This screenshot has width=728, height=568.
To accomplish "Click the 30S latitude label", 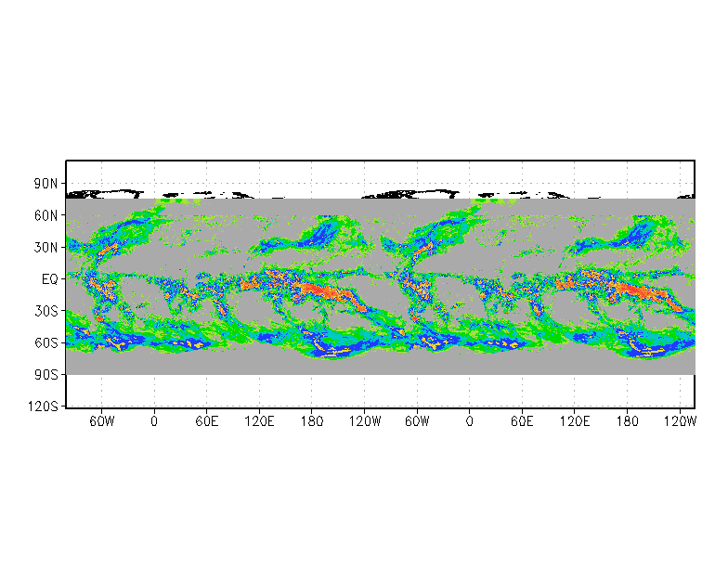I will (45, 311).
